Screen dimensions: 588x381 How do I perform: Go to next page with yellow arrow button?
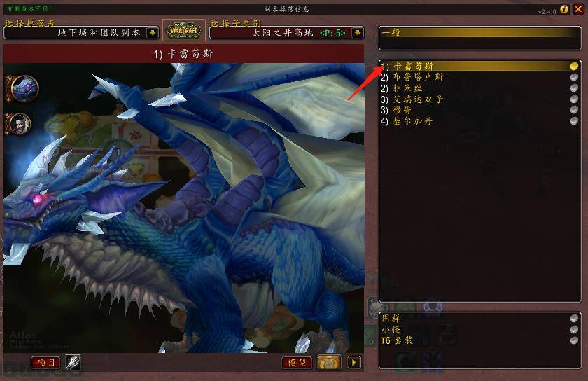tap(354, 363)
